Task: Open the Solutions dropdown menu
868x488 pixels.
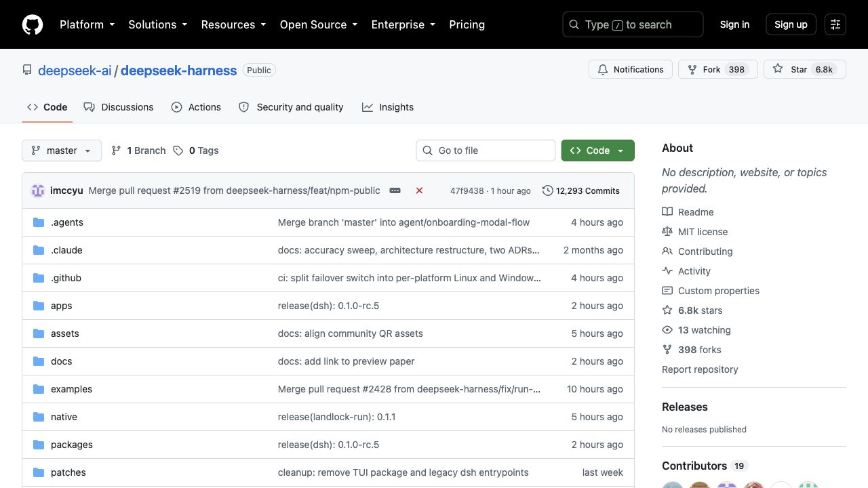Action: (157, 24)
